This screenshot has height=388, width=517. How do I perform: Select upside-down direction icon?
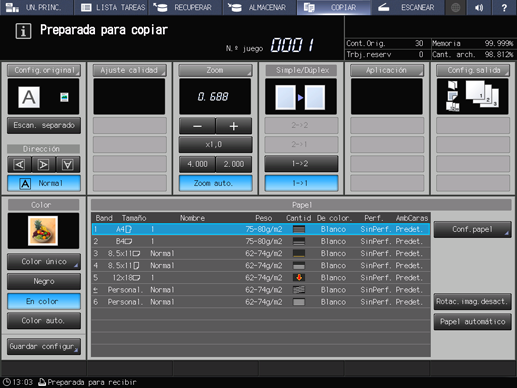(68, 165)
